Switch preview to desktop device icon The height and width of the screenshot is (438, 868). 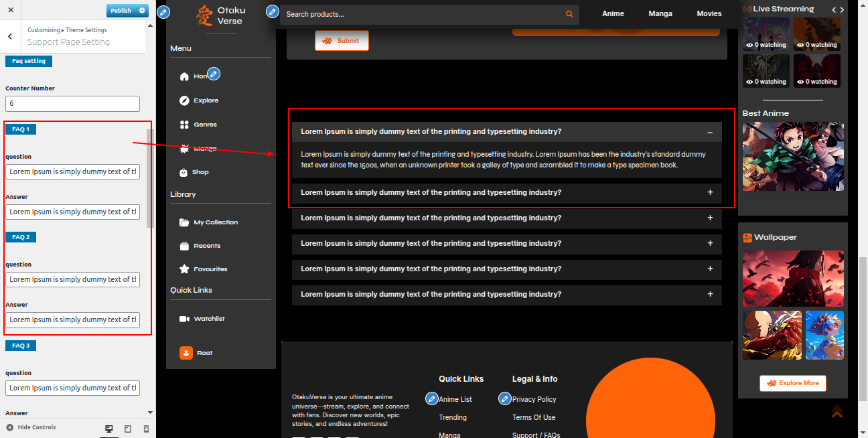pos(109,429)
